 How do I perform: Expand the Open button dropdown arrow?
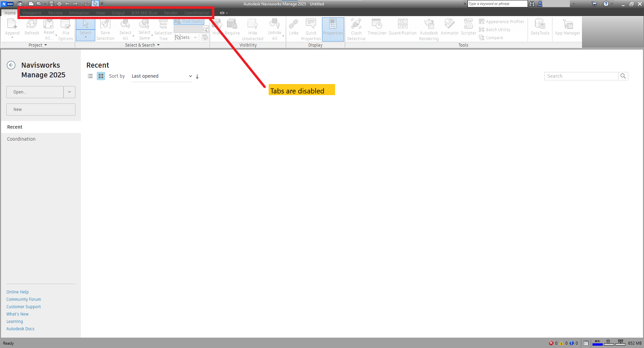pos(69,92)
